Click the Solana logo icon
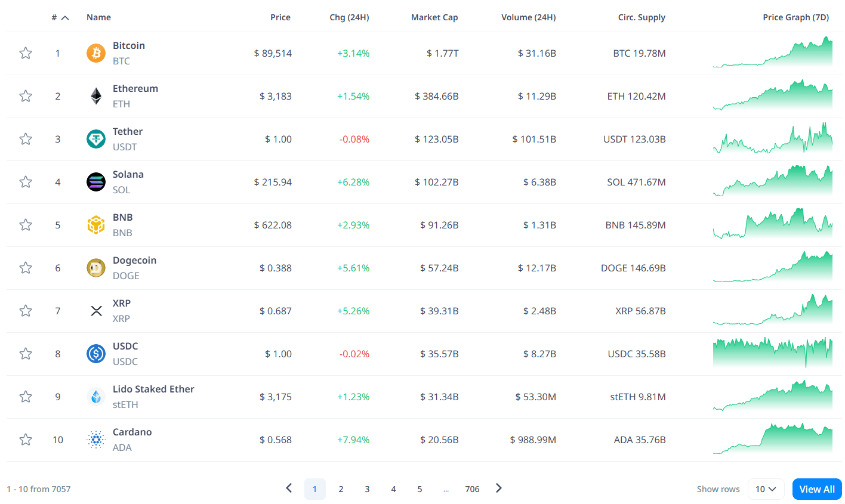The width and height of the screenshot is (845, 504). (96, 182)
